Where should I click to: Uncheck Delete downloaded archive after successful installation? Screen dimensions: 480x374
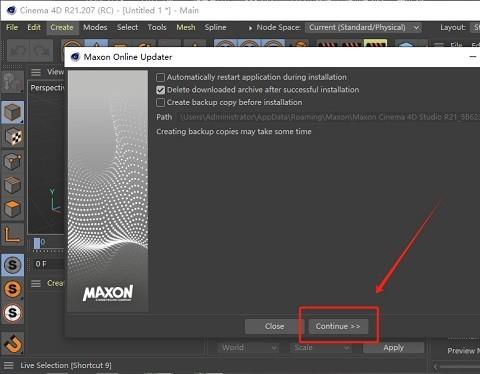point(160,90)
